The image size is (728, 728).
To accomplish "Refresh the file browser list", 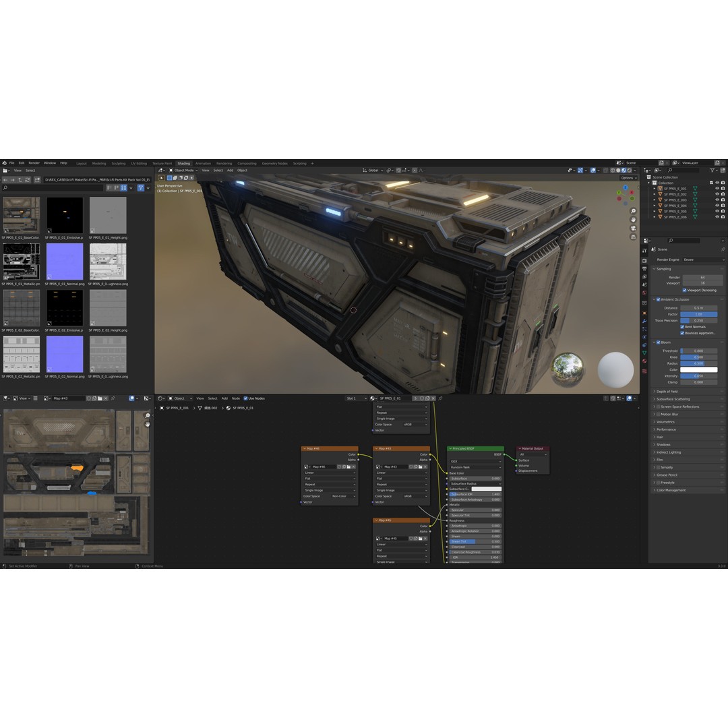I will pos(28,180).
